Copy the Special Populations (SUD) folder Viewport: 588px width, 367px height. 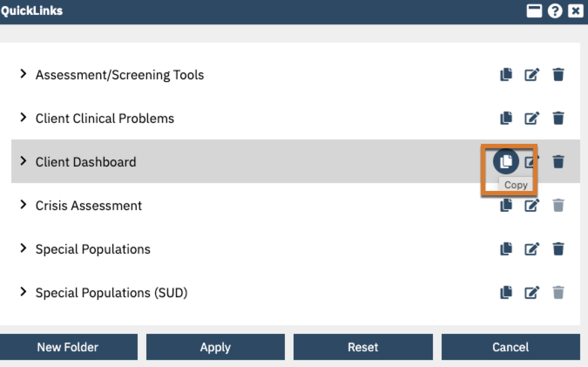tap(506, 292)
